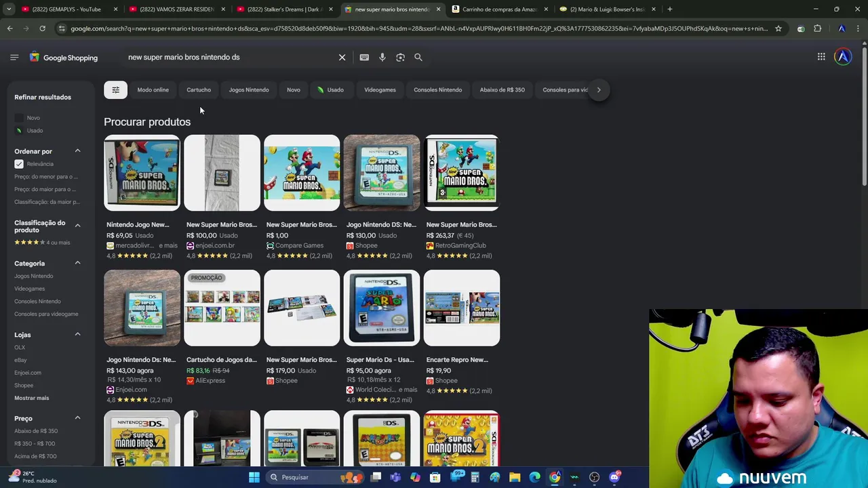Image resolution: width=868 pixels, height=488 pixels.
Task: Apply the Jogos Nintendo filter chip
Action: tap(249, 89)
